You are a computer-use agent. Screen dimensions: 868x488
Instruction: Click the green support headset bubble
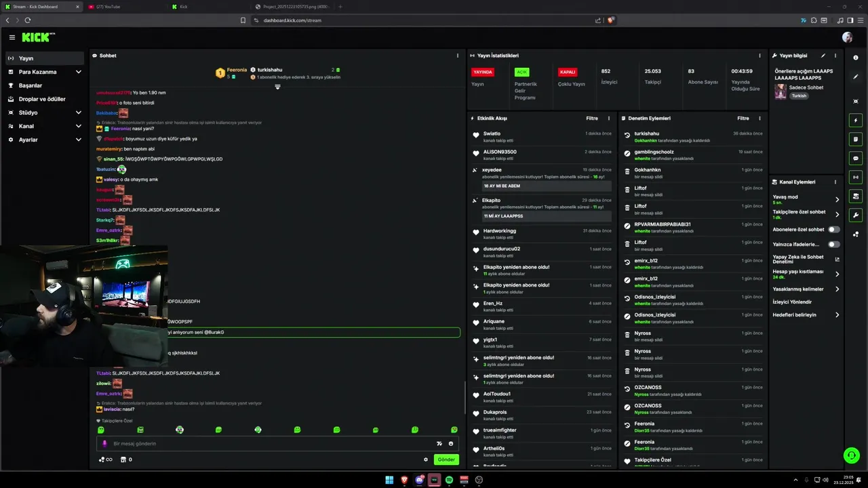point(851,455)
